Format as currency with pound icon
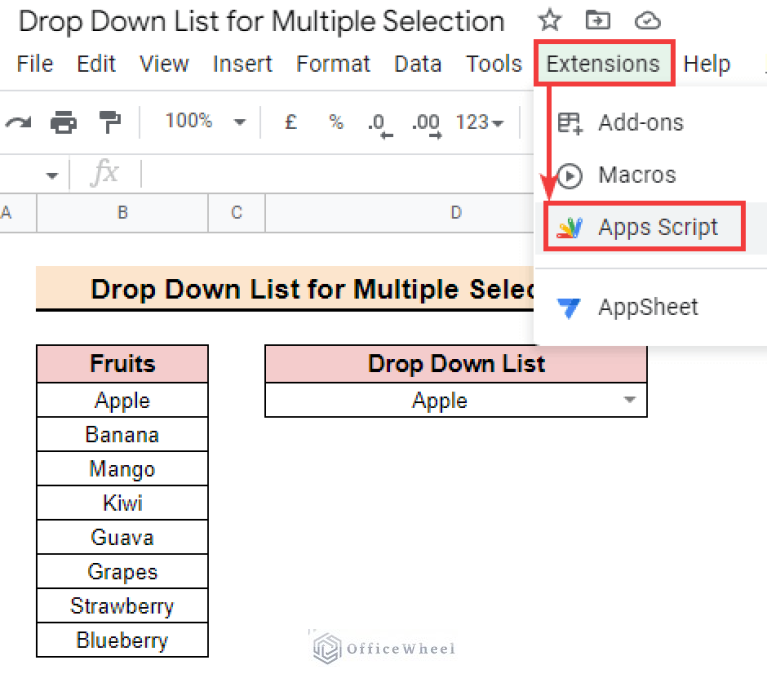This screenshot has height=687, width=767. tap(291, 122)
